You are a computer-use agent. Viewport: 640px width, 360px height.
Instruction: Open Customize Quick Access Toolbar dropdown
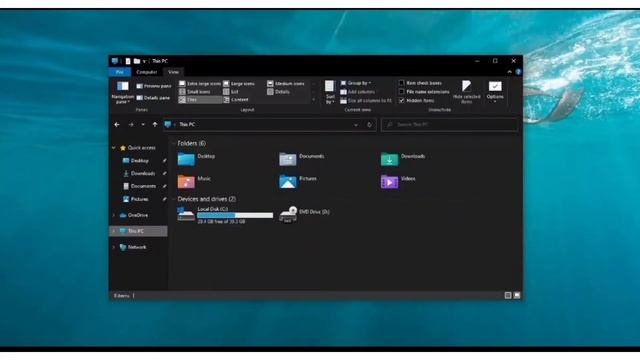(144, 61)
